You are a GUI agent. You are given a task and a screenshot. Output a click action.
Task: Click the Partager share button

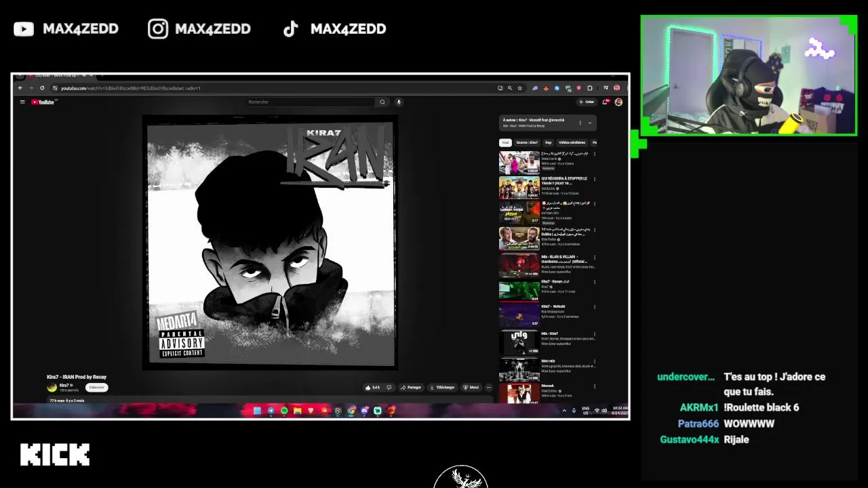(411, 388)
